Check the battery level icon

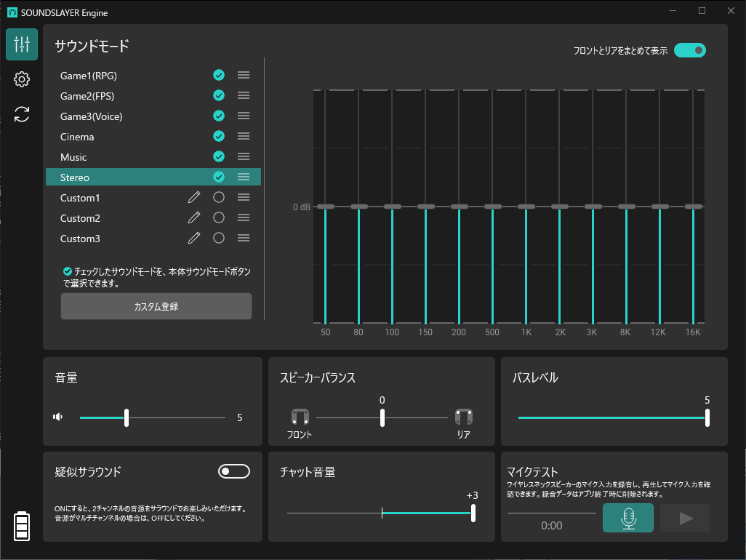pyautogui.click(x=22, y=527)
